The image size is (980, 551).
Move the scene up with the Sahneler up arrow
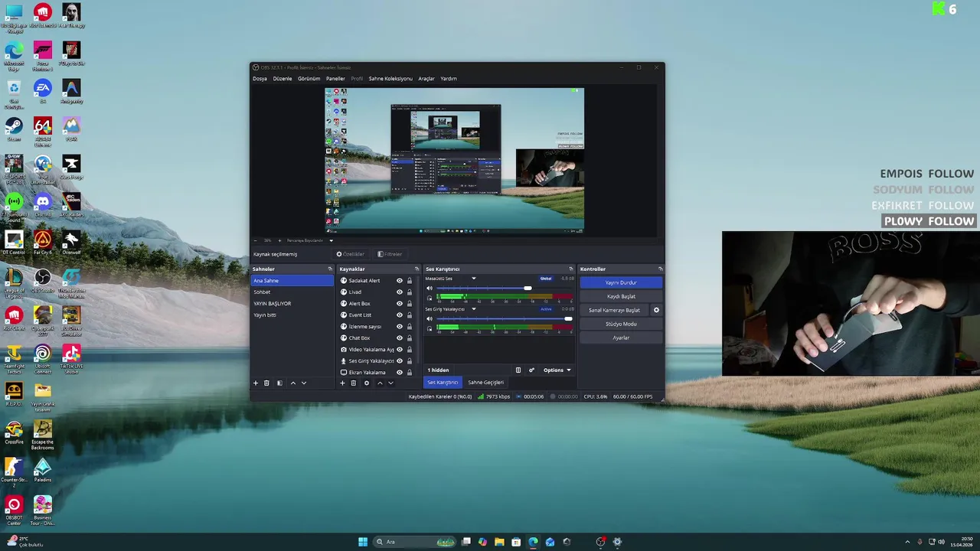tap(292, 383)
